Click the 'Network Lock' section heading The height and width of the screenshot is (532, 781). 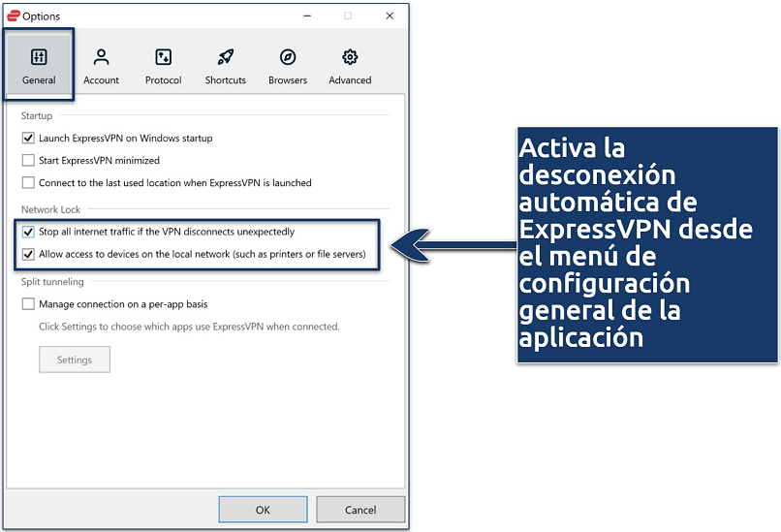tap(50, 209)
